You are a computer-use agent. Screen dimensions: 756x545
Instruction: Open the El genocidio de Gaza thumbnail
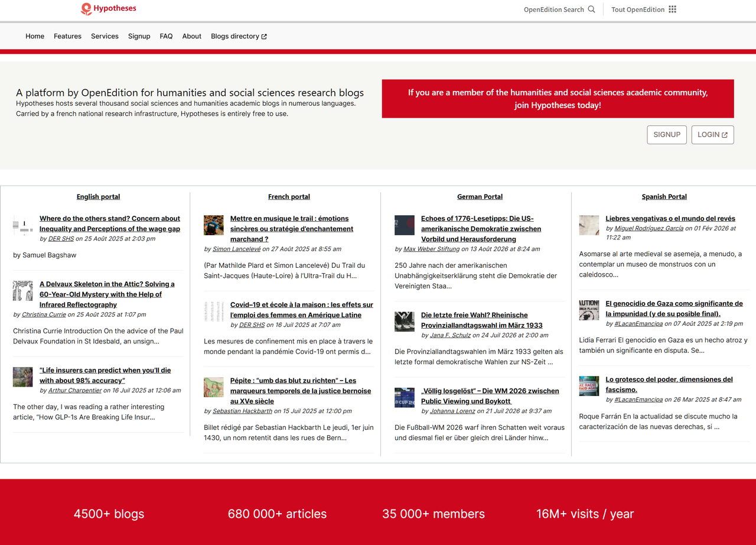[x=589, y=310]
